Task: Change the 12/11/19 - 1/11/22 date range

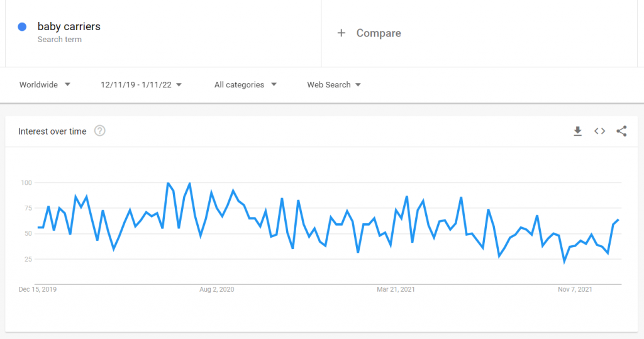Action: pos(141,85)
